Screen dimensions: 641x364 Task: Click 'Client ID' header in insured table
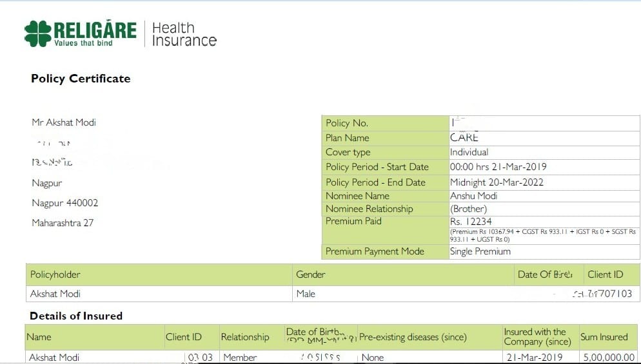tap(184, 337)
